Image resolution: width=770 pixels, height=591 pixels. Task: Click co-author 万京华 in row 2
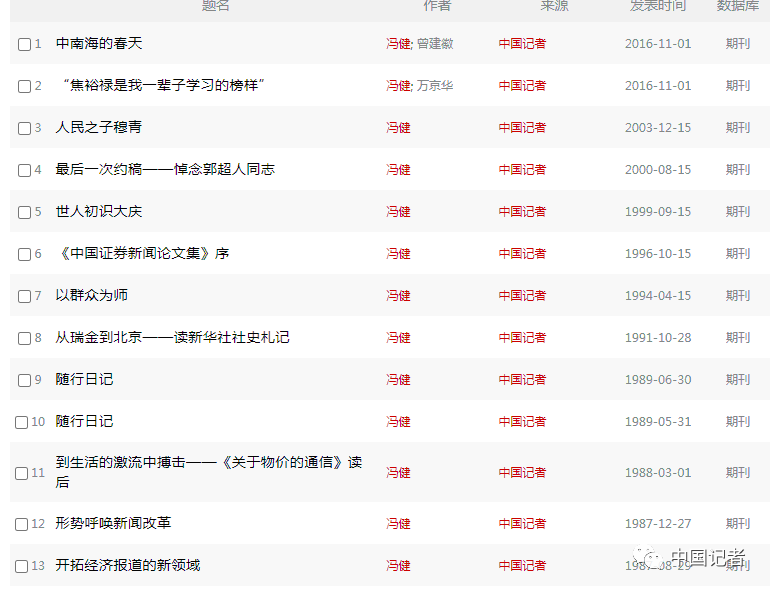tap(435, 86)
